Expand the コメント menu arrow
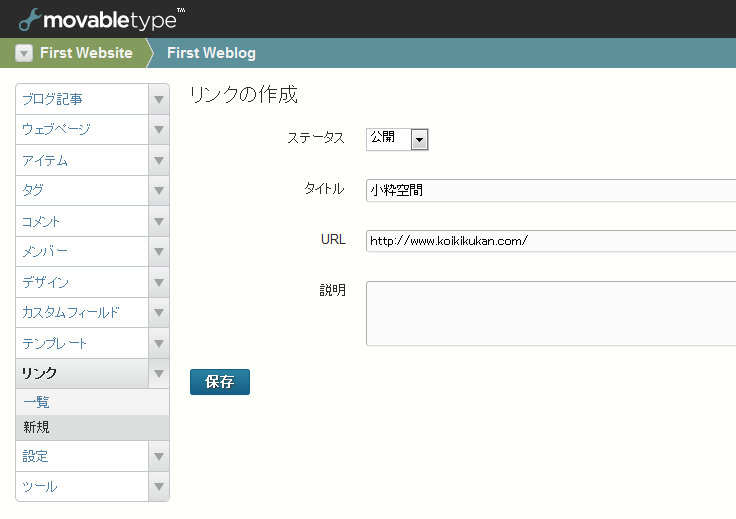 [159, 221]
